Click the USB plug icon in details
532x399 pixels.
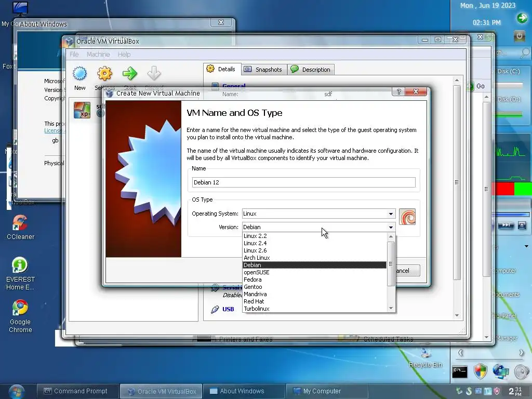click(x=215, y=309)
